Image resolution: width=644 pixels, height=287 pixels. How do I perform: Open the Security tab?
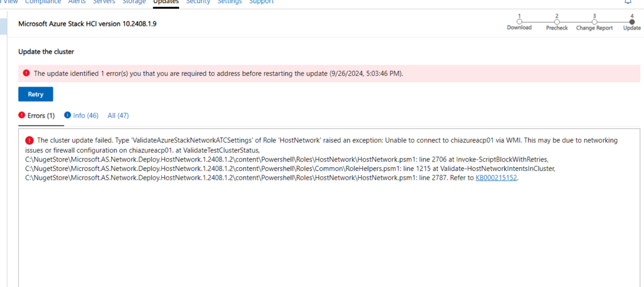coord(198,2)
